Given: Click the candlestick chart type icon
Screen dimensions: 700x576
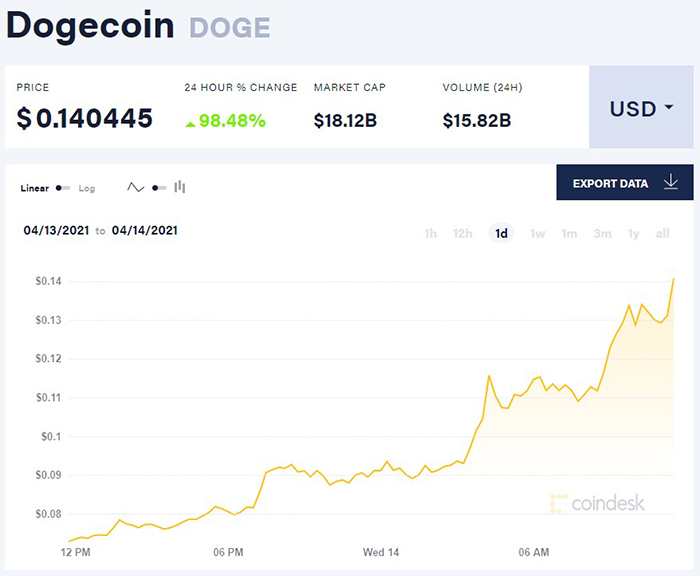Looking at the screenshot, I should coord(180,187).
